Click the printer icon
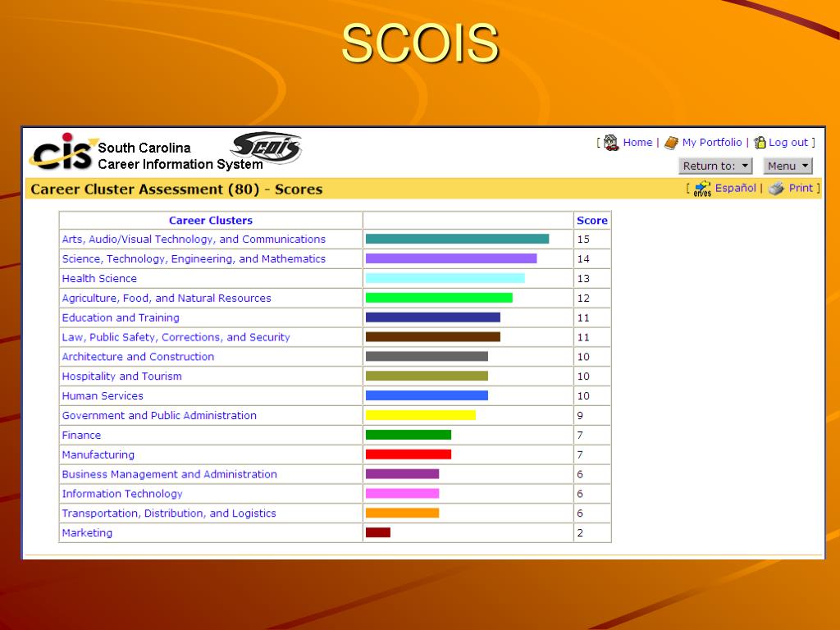 click(776, 189)
